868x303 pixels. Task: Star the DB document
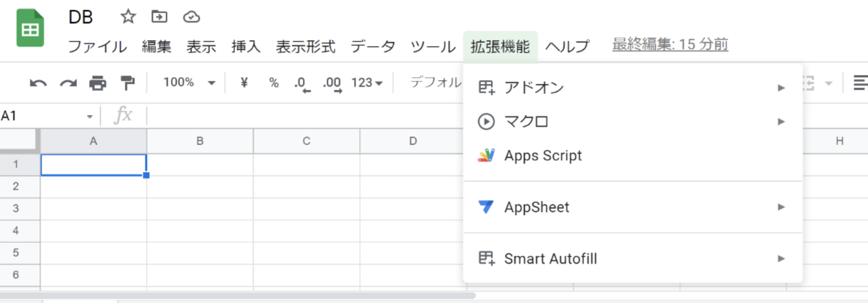point(128,17)
